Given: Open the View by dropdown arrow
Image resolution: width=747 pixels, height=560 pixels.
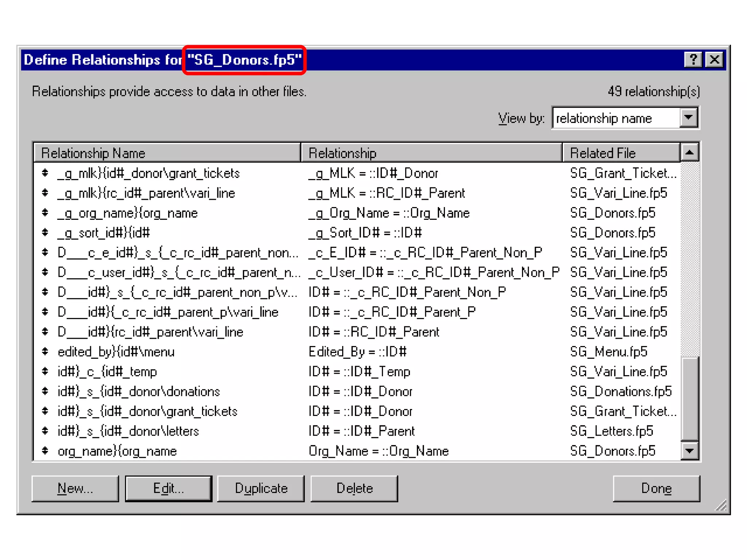Looking at the screenshot, I should 688,118.
